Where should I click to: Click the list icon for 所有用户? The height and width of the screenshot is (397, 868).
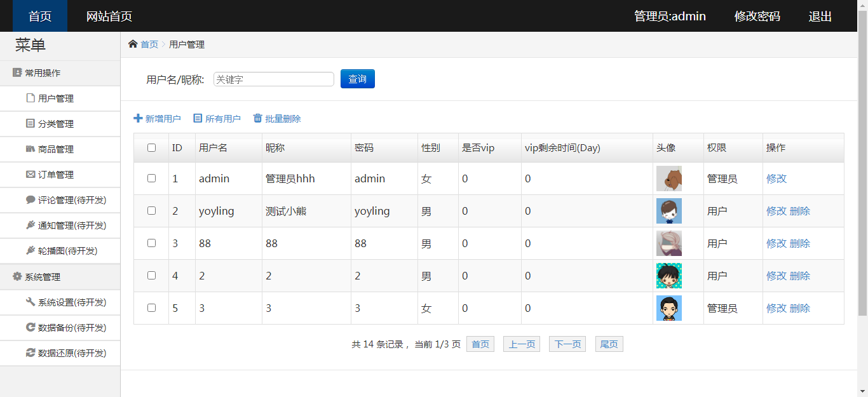[198, 118]
